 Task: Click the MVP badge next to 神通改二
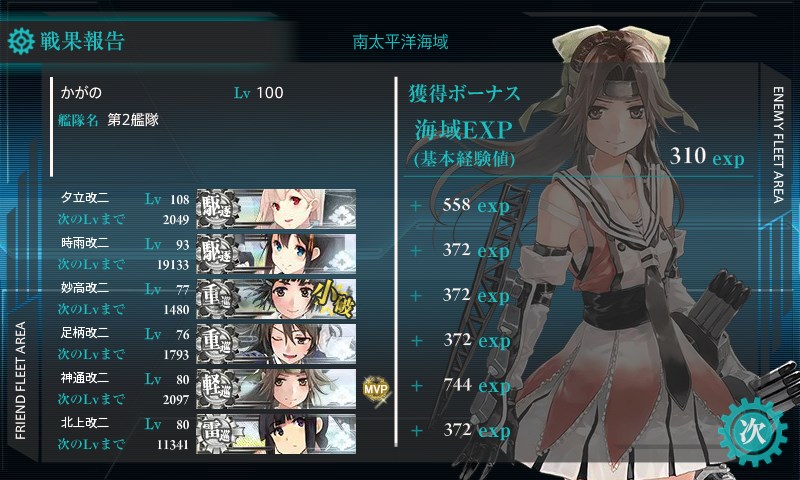coord(376,390)
